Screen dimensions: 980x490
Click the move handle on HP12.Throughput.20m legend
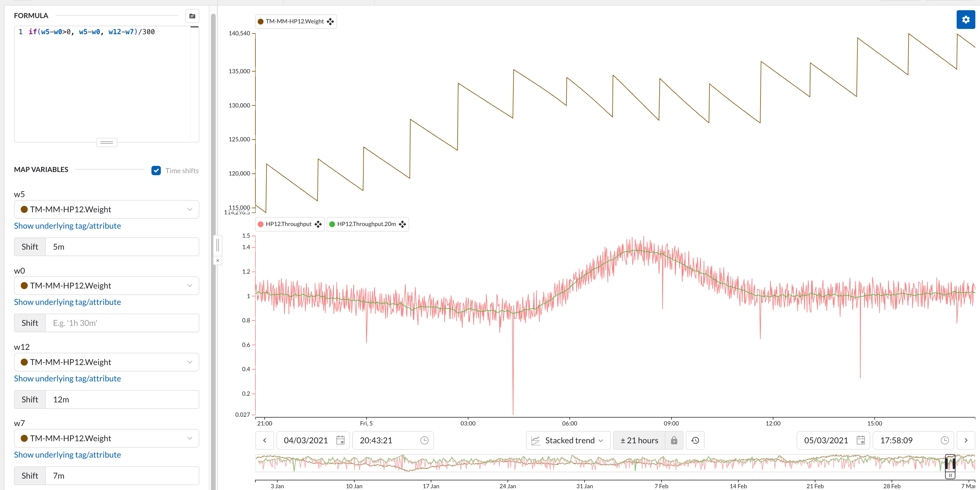tap(402, 224)
